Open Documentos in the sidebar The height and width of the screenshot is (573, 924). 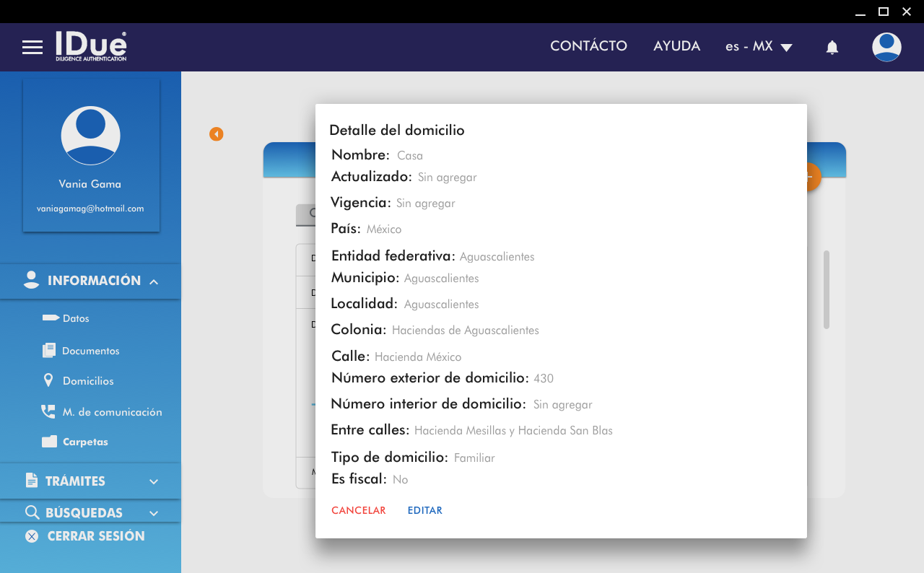click(90, 351)
